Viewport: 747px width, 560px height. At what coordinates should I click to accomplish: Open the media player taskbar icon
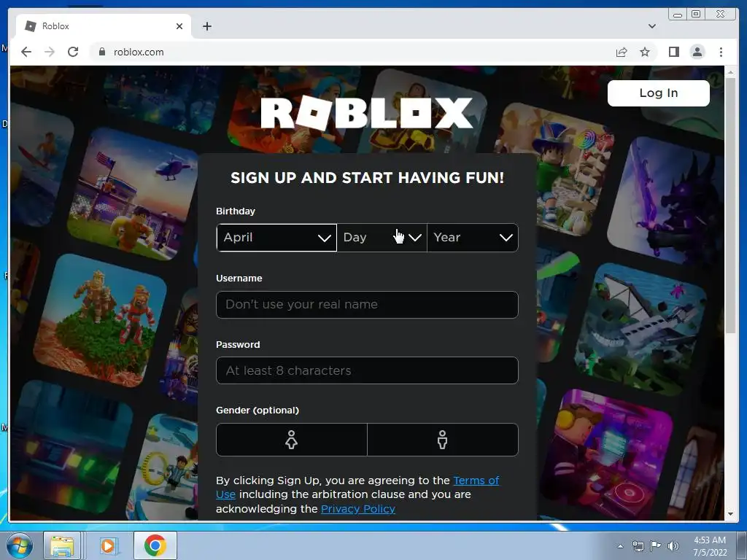[x=108, y=545]
